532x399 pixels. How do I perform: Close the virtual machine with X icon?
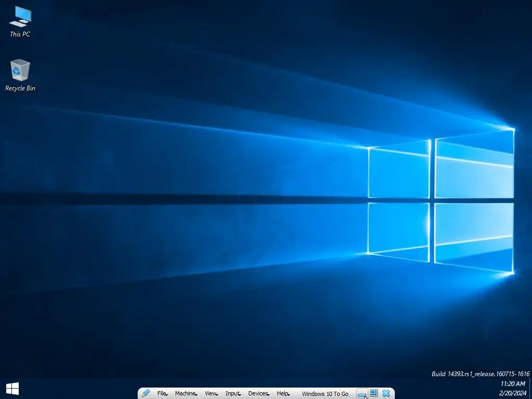tap(386, 393)
